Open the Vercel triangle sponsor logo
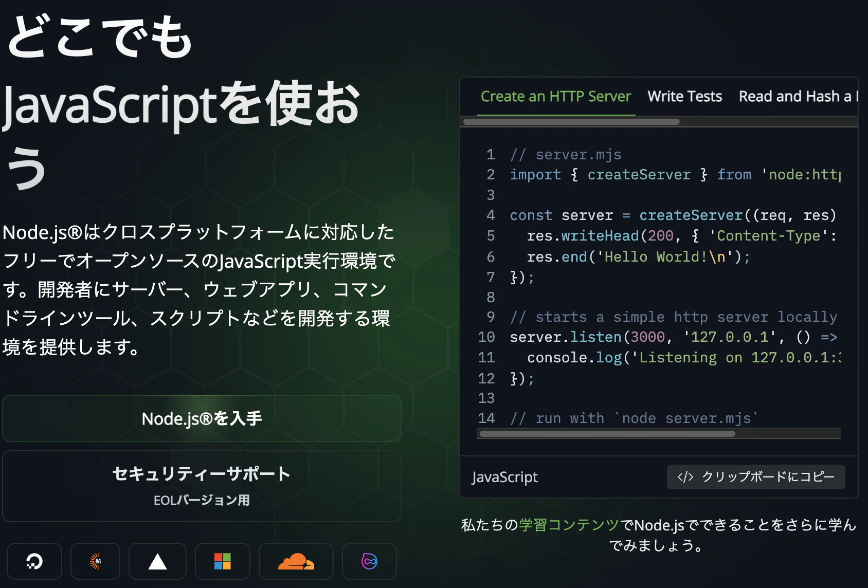Image resolution: width=868 pixels, height=588 pixels. click(157, 561)
